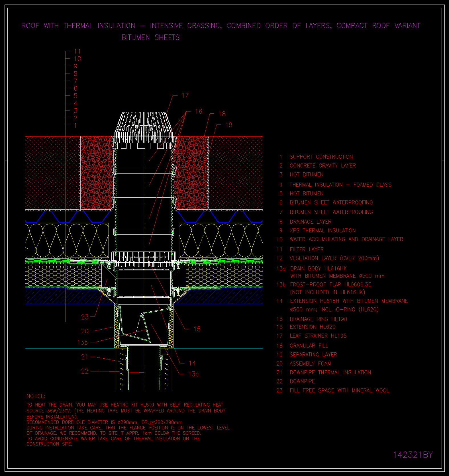This screenshot has width=449, height=476.
Task: Click legend entry 'SUPPORT CONSTRUCTION'
Action: pos(321,157)
